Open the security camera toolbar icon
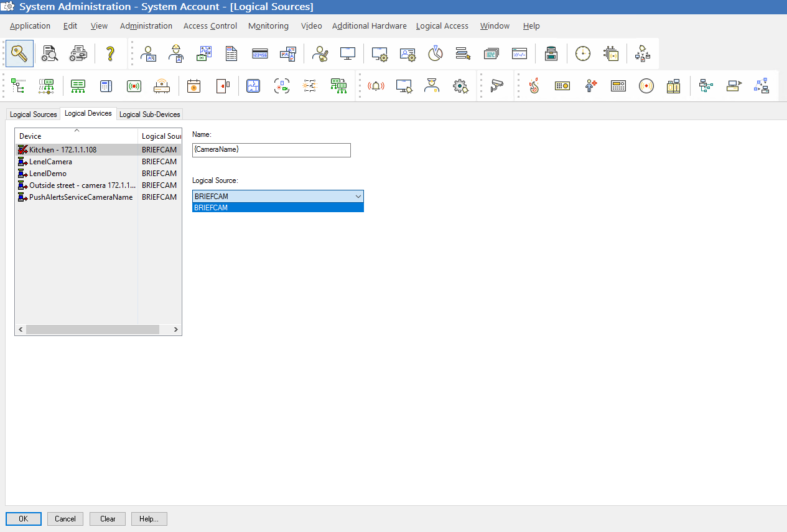The width and height of the screenshot is (787, 532). 496,86
